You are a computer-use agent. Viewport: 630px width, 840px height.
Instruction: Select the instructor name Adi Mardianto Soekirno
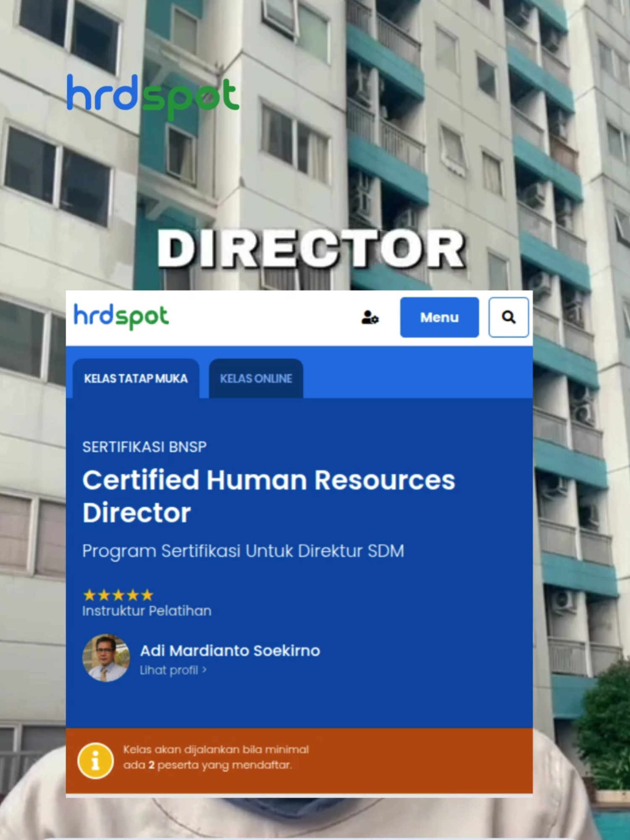tap(230, 651)
